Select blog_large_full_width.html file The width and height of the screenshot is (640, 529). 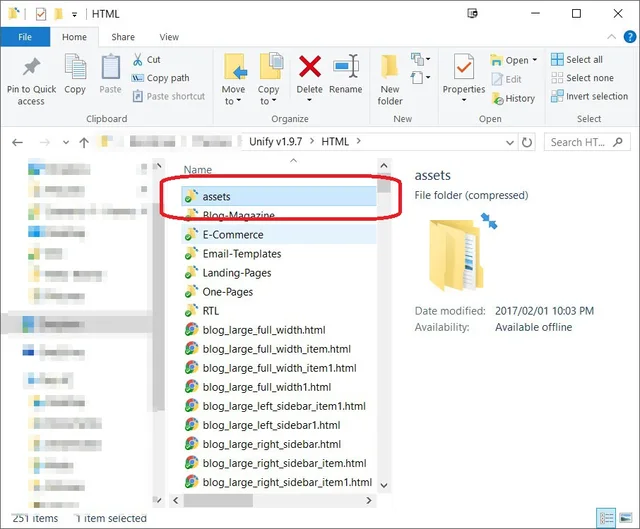click(x=279, y=330)
